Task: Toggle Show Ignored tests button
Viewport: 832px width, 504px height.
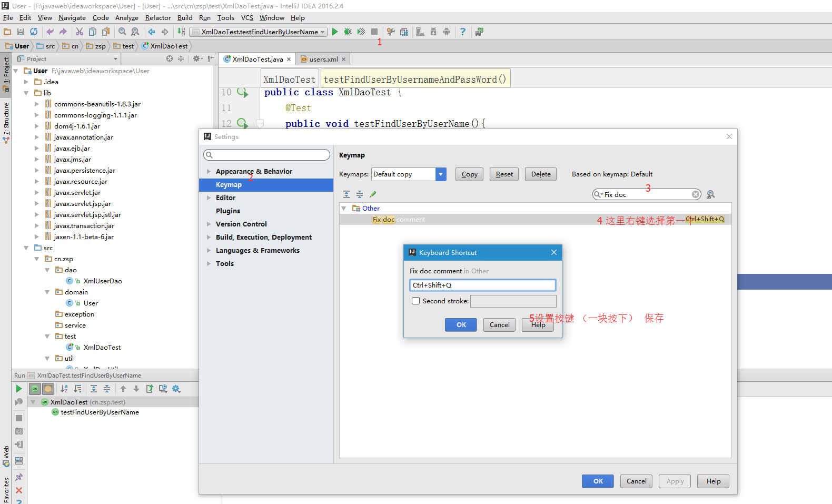Action: point(48,389)
